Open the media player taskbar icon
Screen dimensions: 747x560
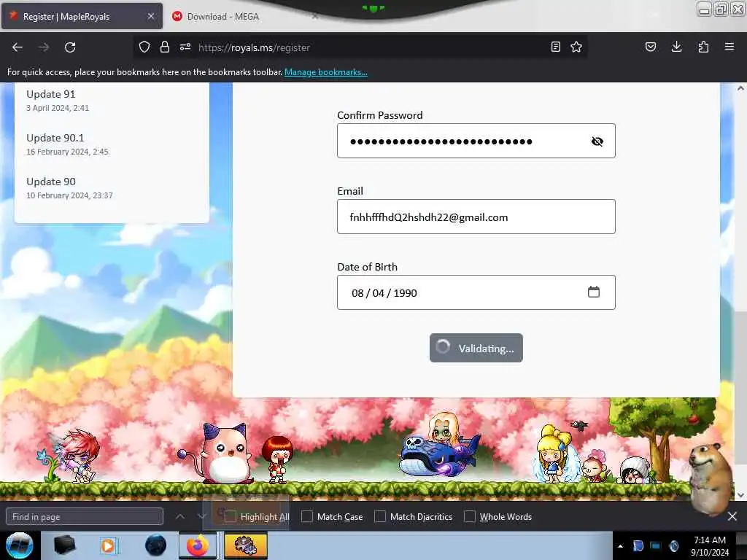pyautogui.click(x=108, y=545)
